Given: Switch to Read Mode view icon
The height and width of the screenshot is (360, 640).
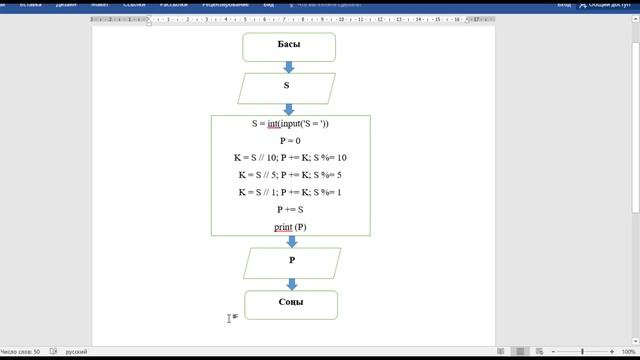Looking at the screenshot, I should (500, 351).
